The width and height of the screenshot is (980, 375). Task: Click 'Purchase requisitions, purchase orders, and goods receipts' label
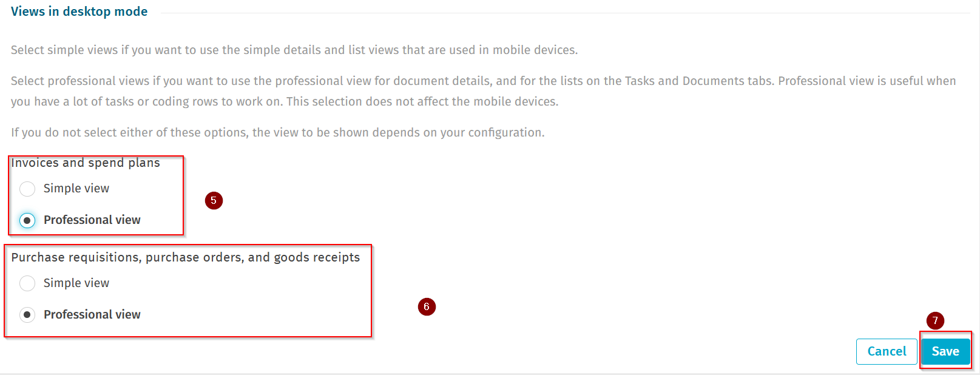(186, 257)
